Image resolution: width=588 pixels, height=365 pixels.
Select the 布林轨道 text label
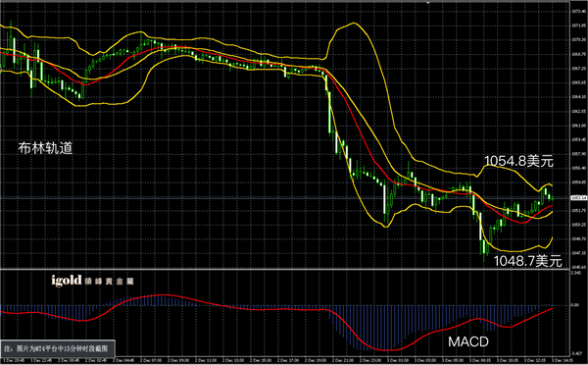coord(45,148)
